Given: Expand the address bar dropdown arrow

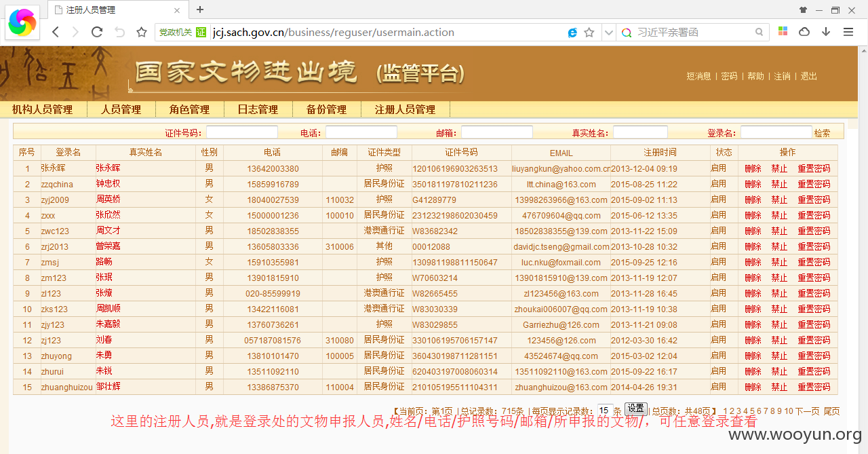Looking at the screenshot, I should pos(608,32).
